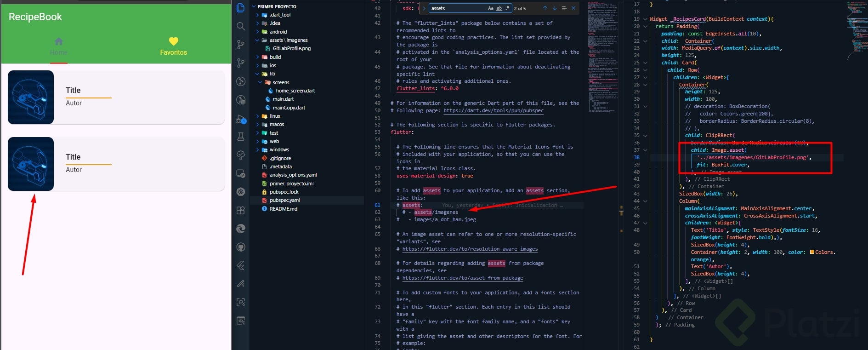Image resolution: width=868 pixels, height=350 pixels.
Task: Open the Search view in the activity bar
Action: coord(240,26)
